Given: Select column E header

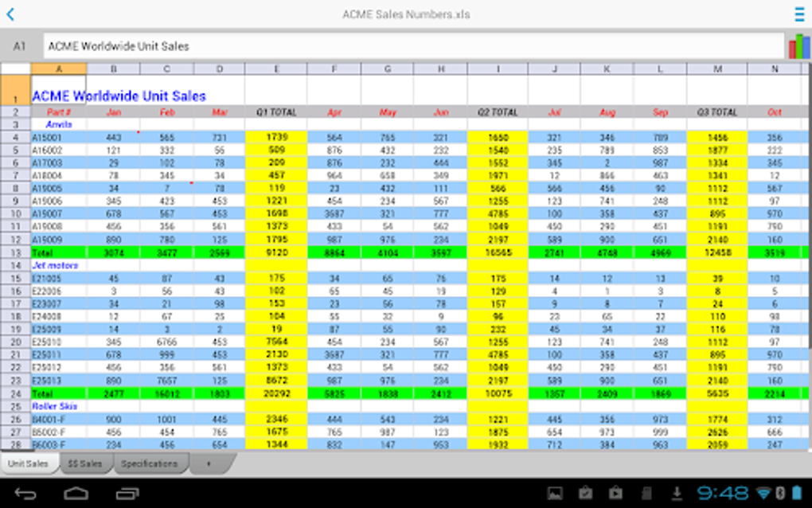Looking at the screenshot, I should point(276,68).
